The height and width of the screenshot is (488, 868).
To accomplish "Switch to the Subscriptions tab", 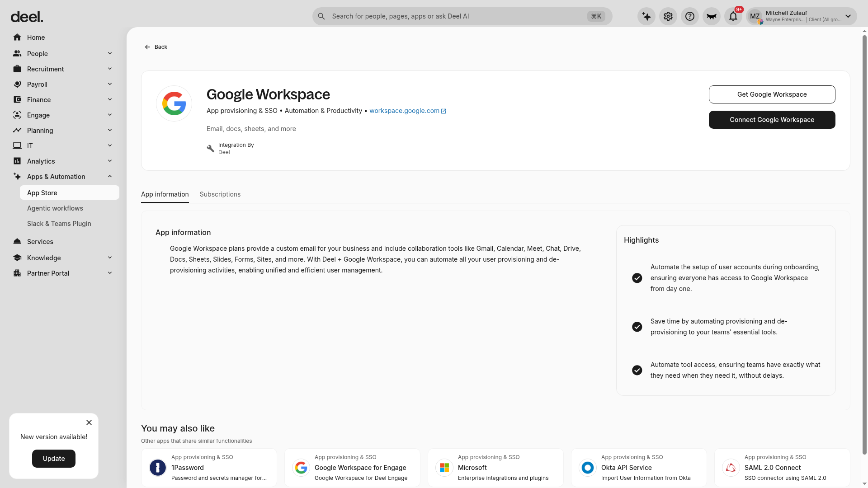I will [220, 194].
